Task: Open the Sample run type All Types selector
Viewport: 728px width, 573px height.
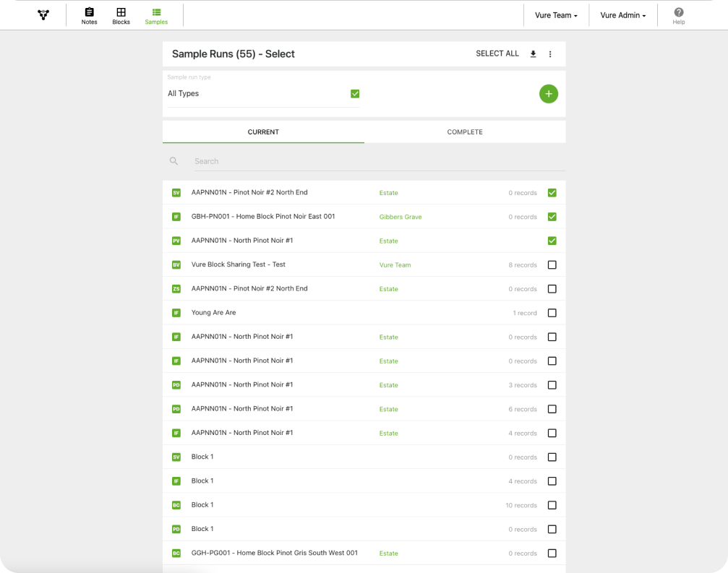Action: [263, 94]
